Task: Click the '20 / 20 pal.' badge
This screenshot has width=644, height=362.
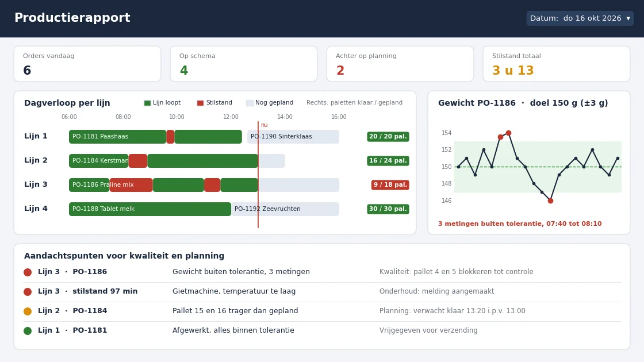Action: click(388, 137)
